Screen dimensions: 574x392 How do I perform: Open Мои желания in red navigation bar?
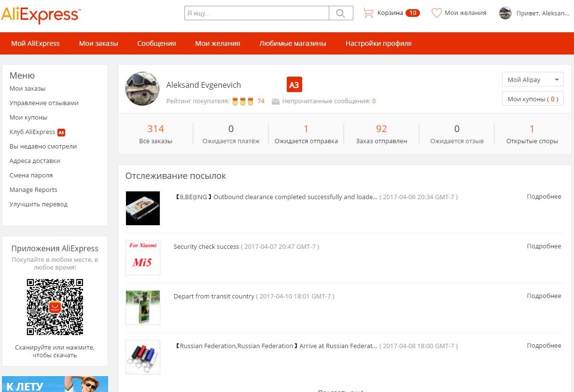point(217,43)
